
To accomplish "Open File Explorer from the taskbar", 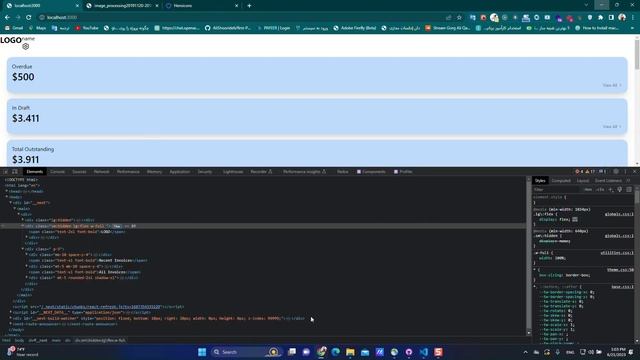I will pyautogui.click(x=350, y=352).
